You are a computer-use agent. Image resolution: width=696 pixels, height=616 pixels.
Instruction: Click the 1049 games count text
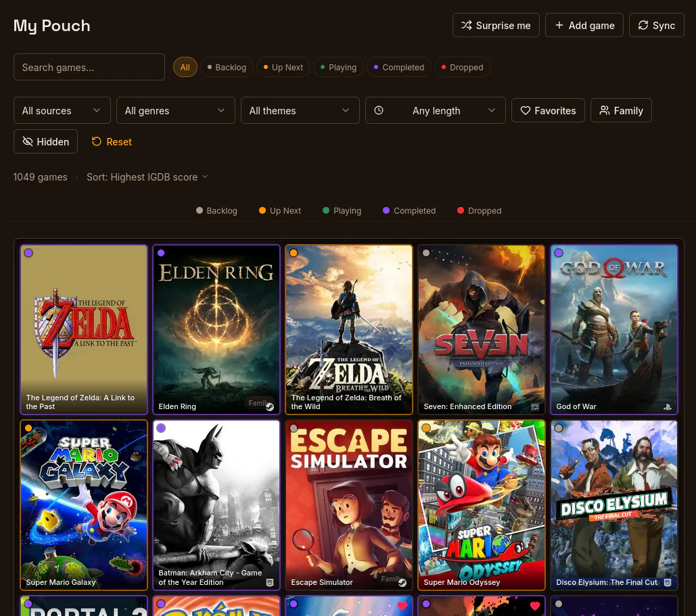pos(41,177)
